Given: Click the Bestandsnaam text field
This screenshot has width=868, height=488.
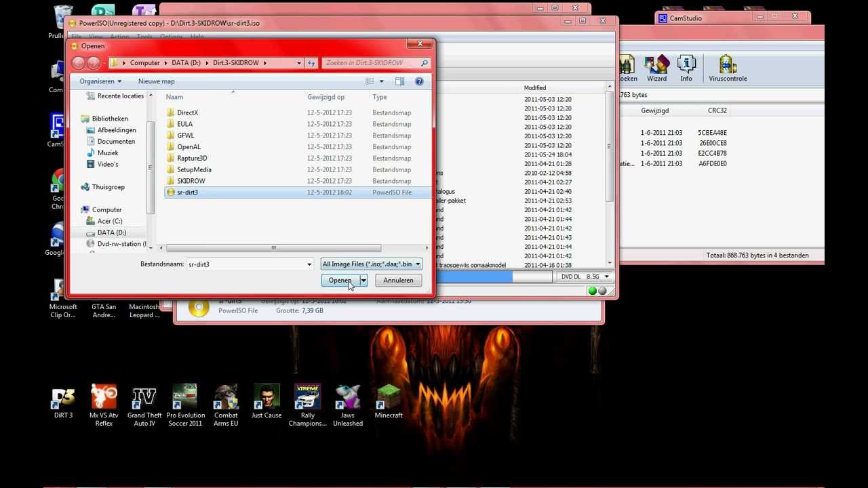Looking at the screenshot, I should point(245,264).
